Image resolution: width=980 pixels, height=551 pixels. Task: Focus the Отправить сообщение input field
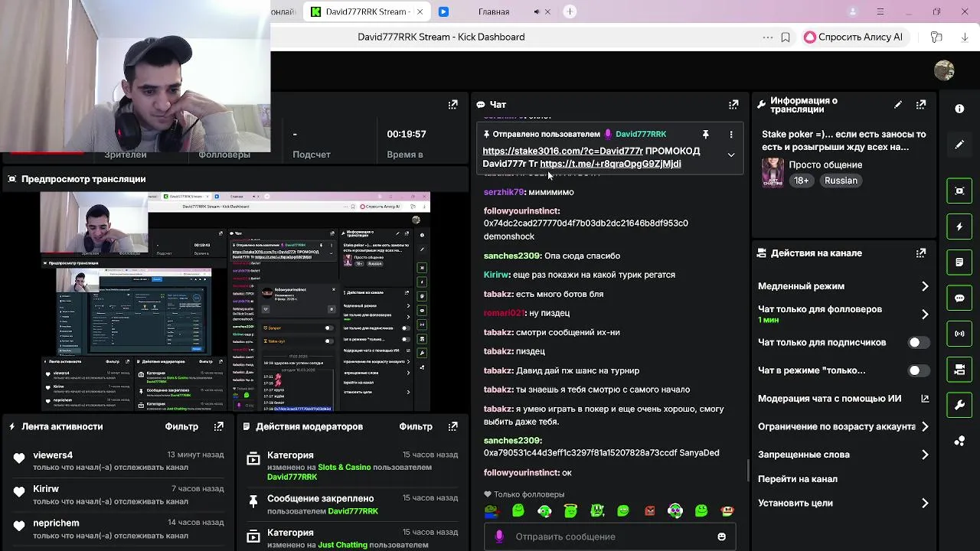coord(609,536)
